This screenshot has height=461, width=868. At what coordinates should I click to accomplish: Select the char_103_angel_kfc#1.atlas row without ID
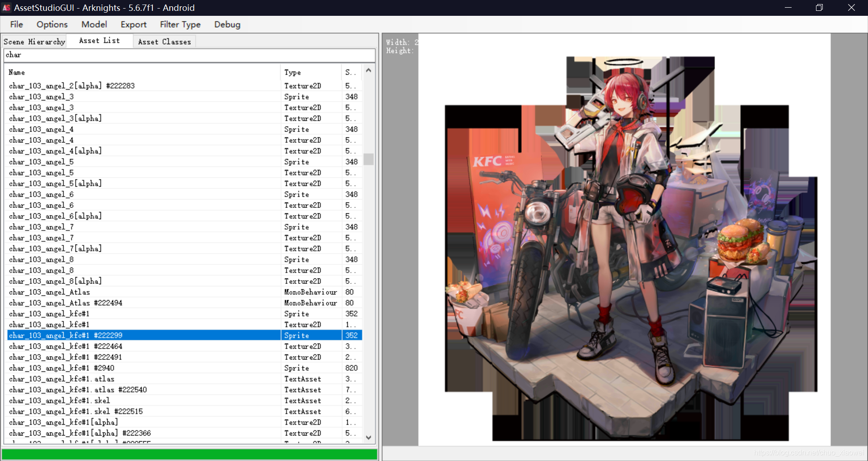pyautogui.click(x=185, y=379)
